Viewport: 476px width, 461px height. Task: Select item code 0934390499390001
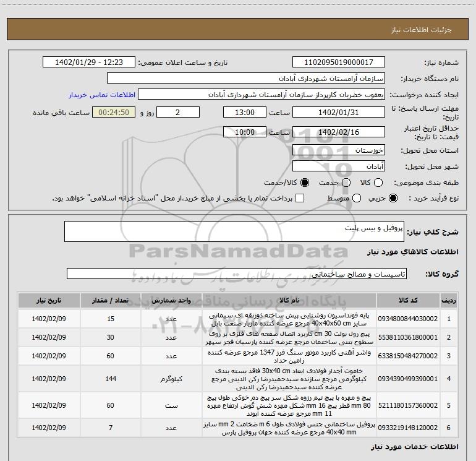coord(408,379)
